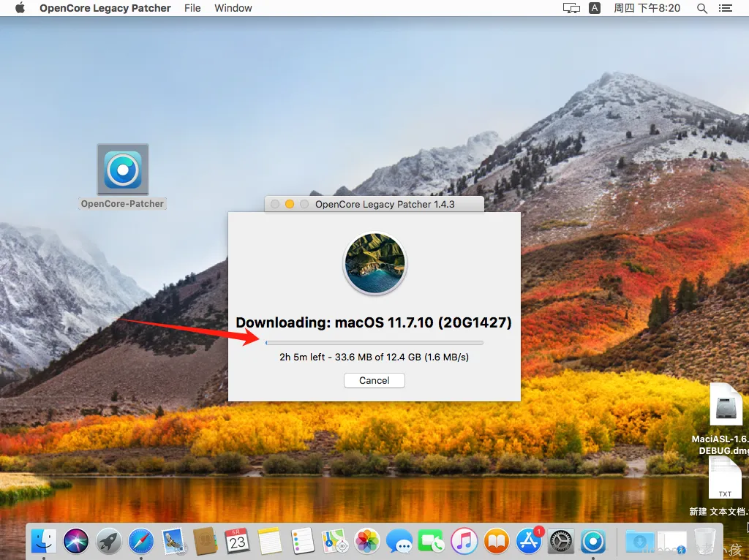
Task: Select the 新建 文本文档 TXT file
Action: point(725,478)
